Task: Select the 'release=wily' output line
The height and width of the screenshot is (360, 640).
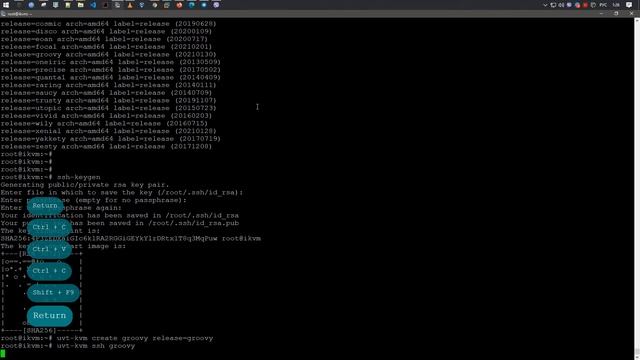Action: [104, 123]
